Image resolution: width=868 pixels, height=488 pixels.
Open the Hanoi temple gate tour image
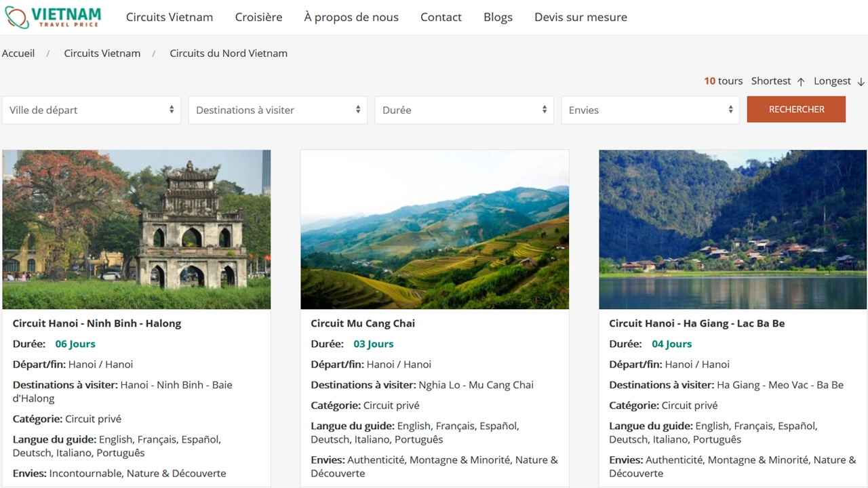(136, 229)
